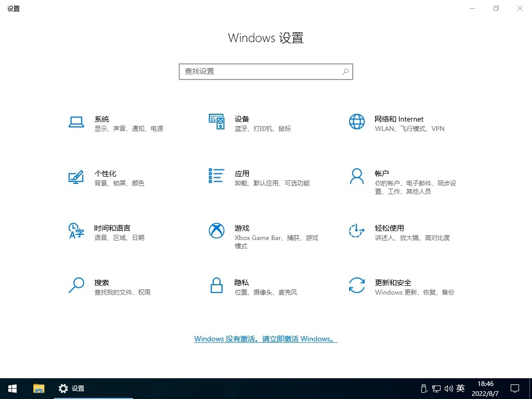Open the Start menu
Image resolution: width=532 pixels, height=399 pixels.
pos(12,388)
